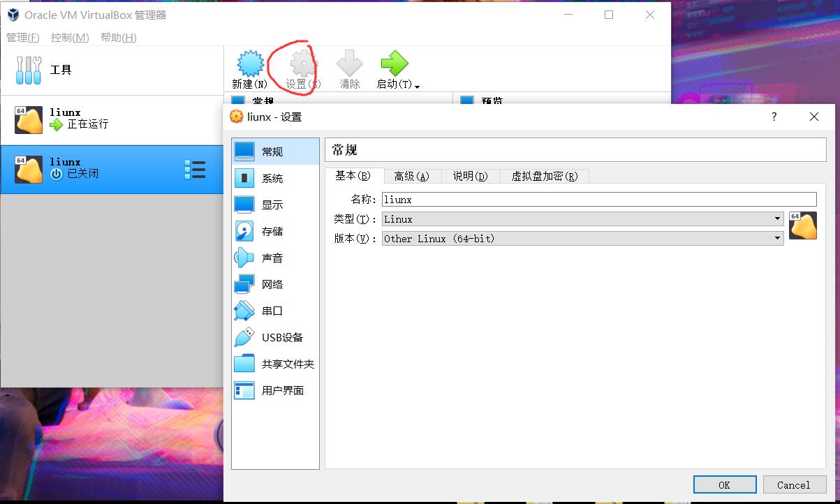The image size is (840, 504).
Task: Open the Help (帮助) menu
Action: point(119,37)
